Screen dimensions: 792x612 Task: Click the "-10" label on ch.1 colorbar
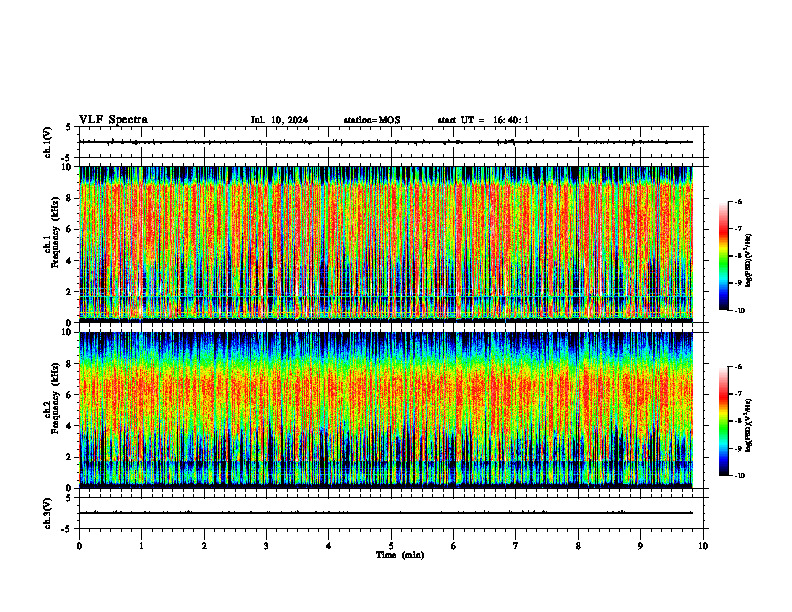point(739,311)
